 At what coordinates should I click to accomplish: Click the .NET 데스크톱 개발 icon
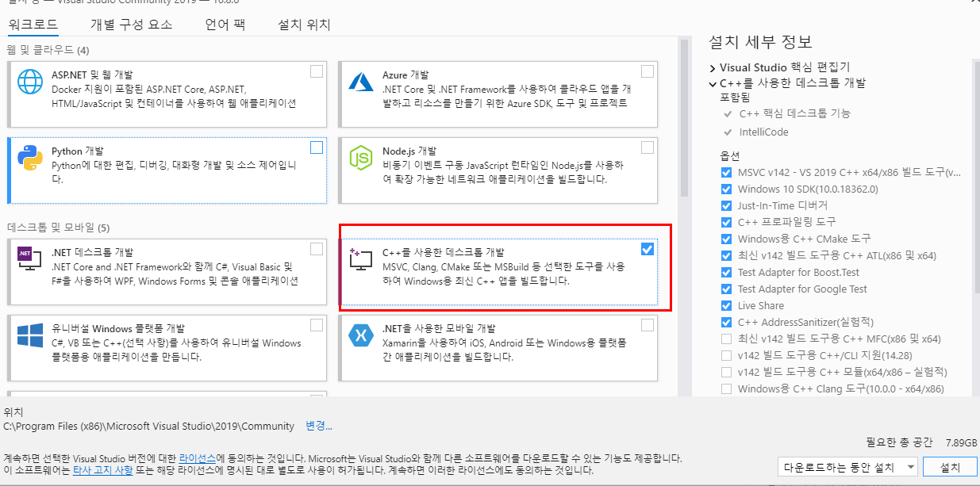click(30, 260)
